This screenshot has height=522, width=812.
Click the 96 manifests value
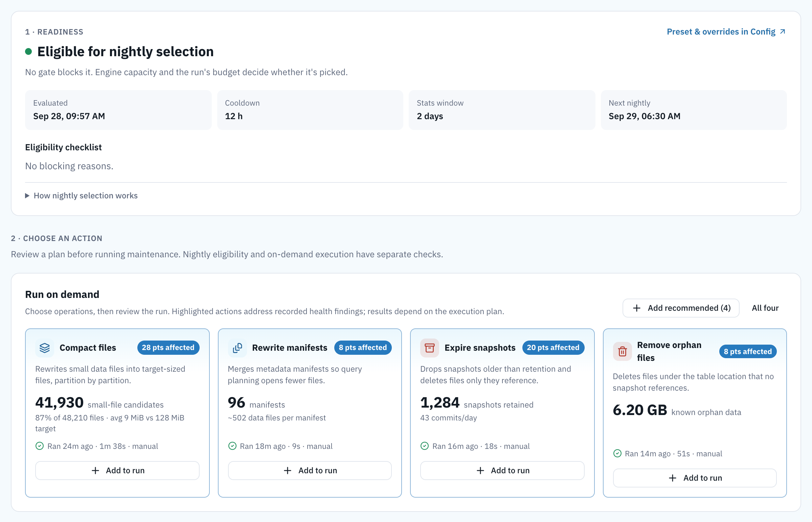(x=256, y=403)
